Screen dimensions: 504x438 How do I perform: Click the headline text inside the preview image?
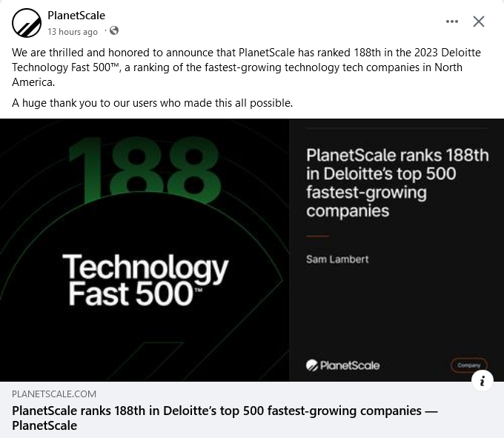[x=397, y=182]
